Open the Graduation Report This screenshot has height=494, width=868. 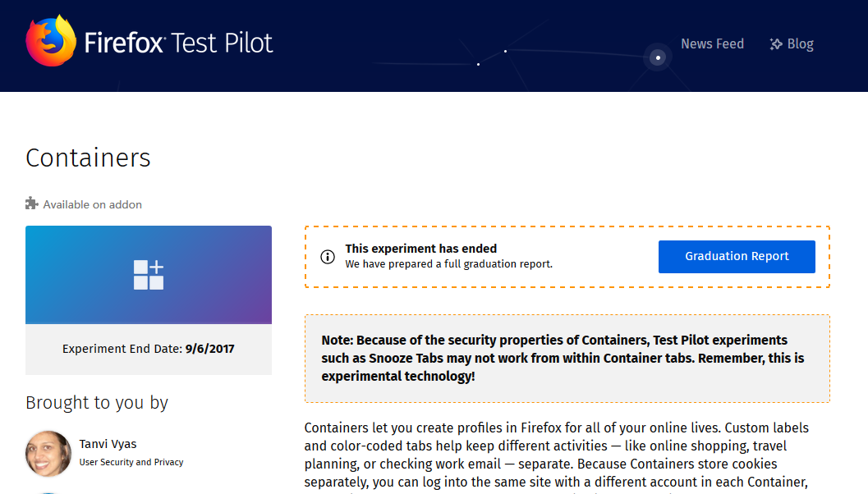pyautogui.click(x=737, y=257)
